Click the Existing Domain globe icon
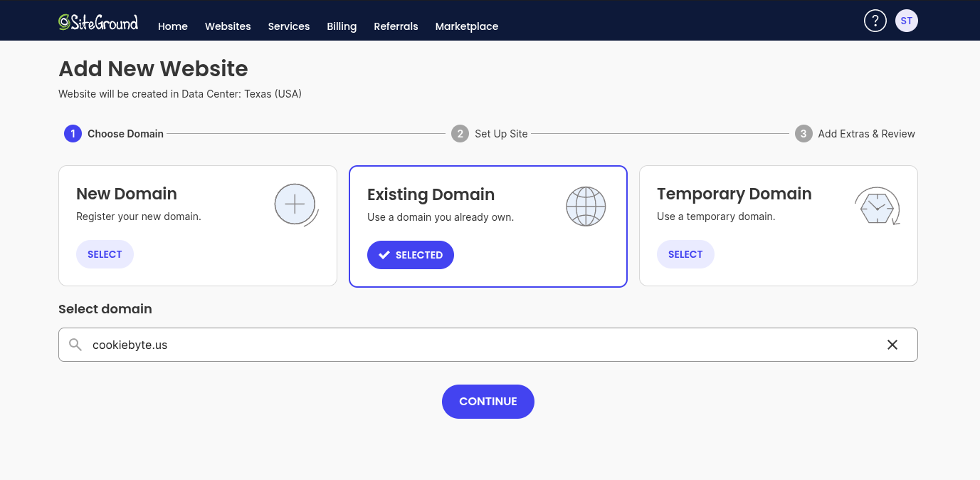980x480 pixels. 586,207
